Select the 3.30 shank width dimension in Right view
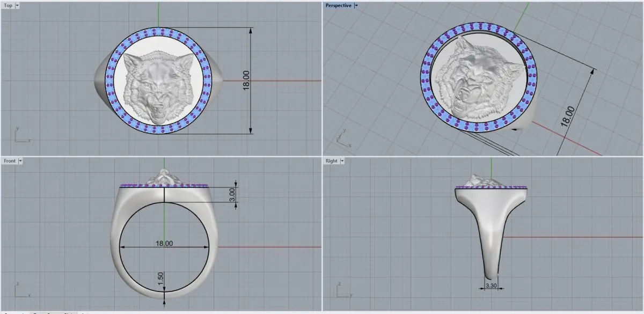This screenshot has height=314, width=644. coord(491,286)
